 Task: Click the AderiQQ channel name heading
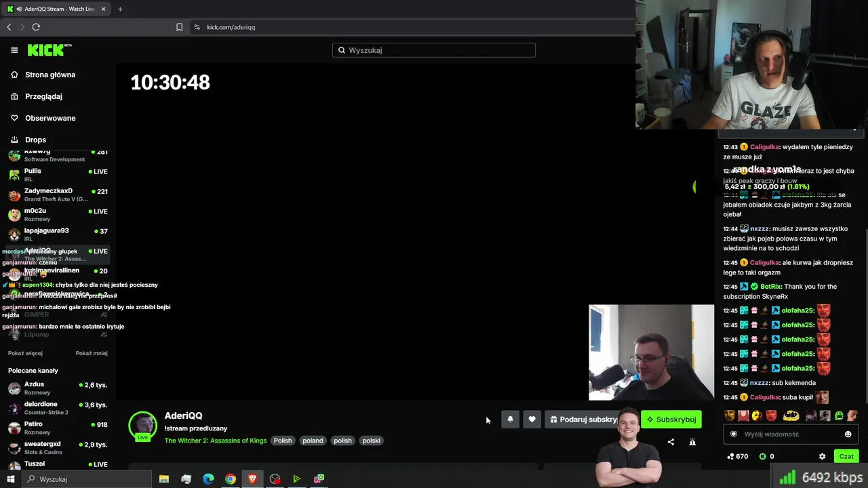pos(183,415)
